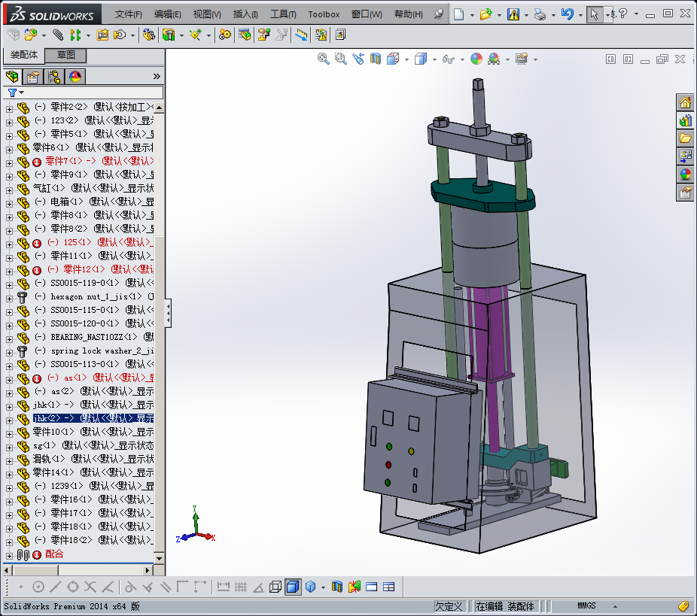This screenshot has width=697, height=616.
Task: Click the Edit Appearance color ball icon
Action: click(476, 59)
